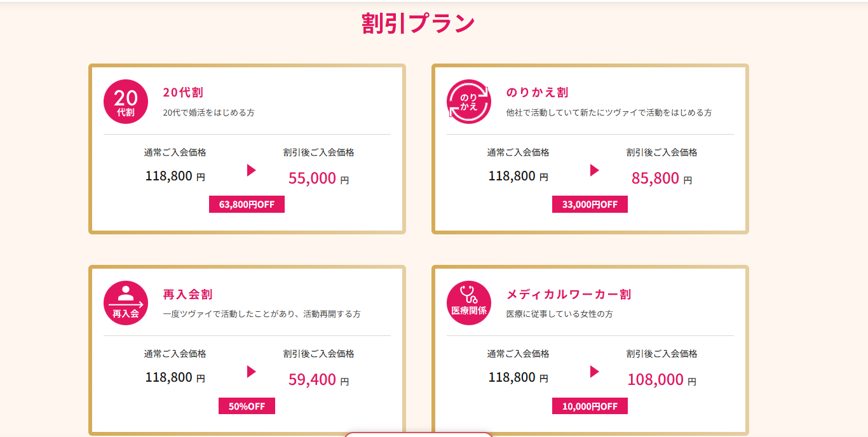Select the 再入会割 plan title
Viewport: 868px width, 437px height.
point(187,295)
